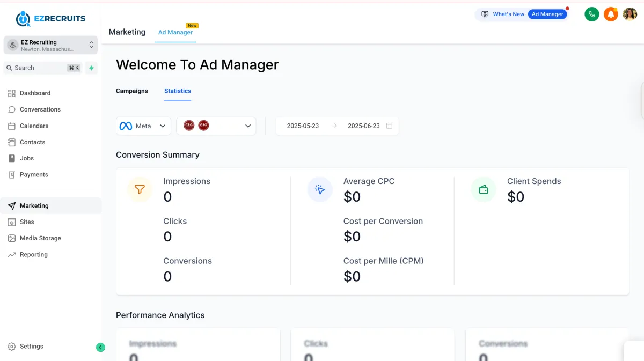Click the Ad Manager pill button

pos(547,14)
